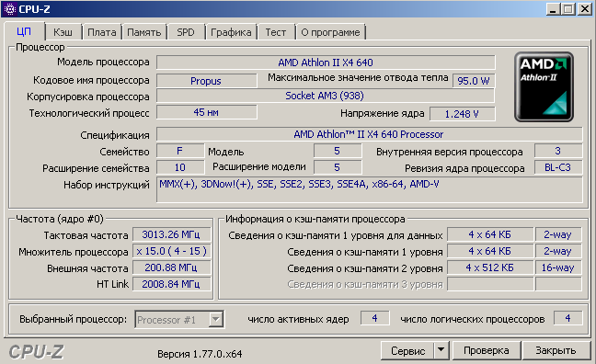Click the Внутренняя версия процессора value 3
The image size is (596, 364).
pyautogui.click(x=558, y=152)
